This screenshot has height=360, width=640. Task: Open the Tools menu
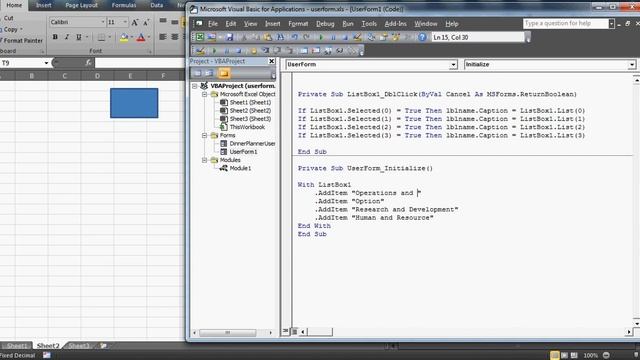click(x=369, y=24)
